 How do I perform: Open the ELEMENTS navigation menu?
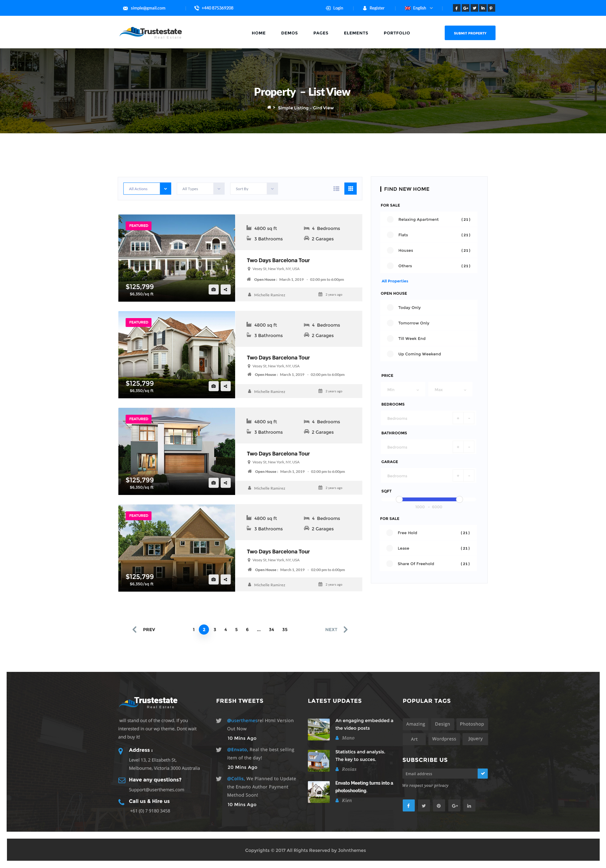pos(355,33)
